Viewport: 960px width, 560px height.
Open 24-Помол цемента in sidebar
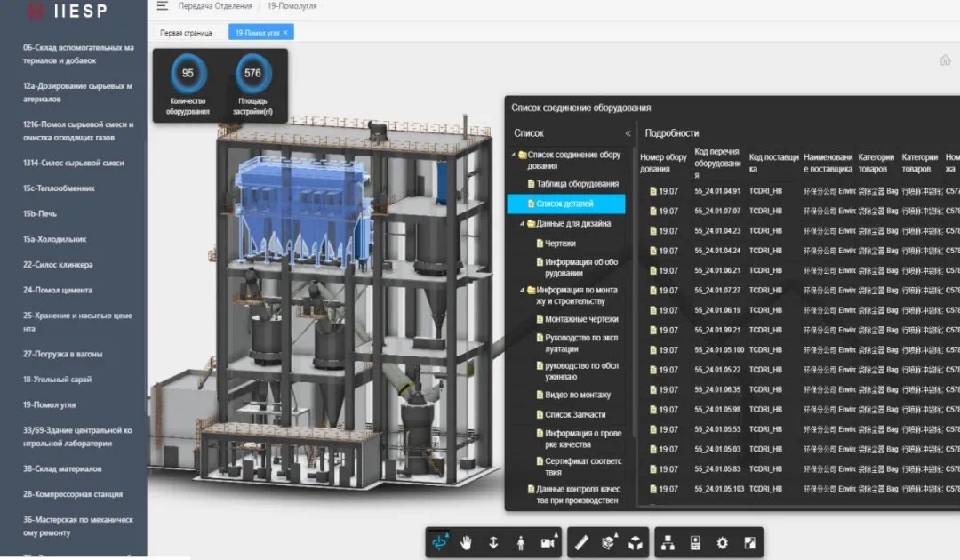coord(58,290)
